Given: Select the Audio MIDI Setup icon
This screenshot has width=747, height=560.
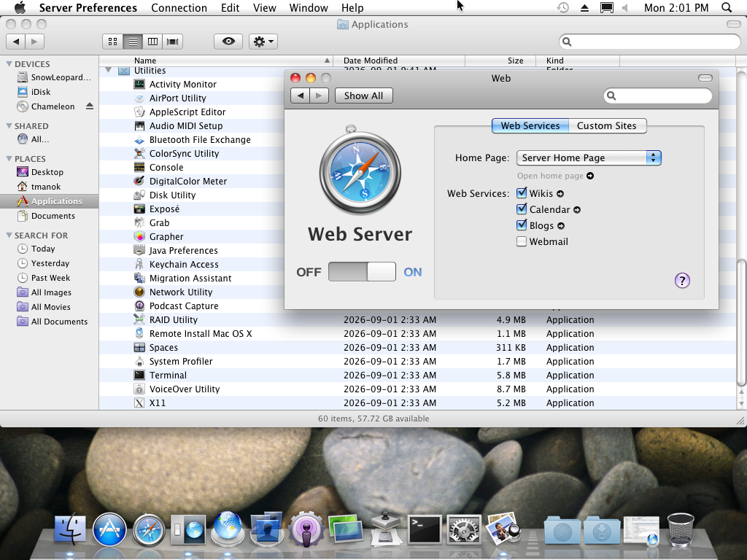Looking at the screenshot, I should point(139,125).
